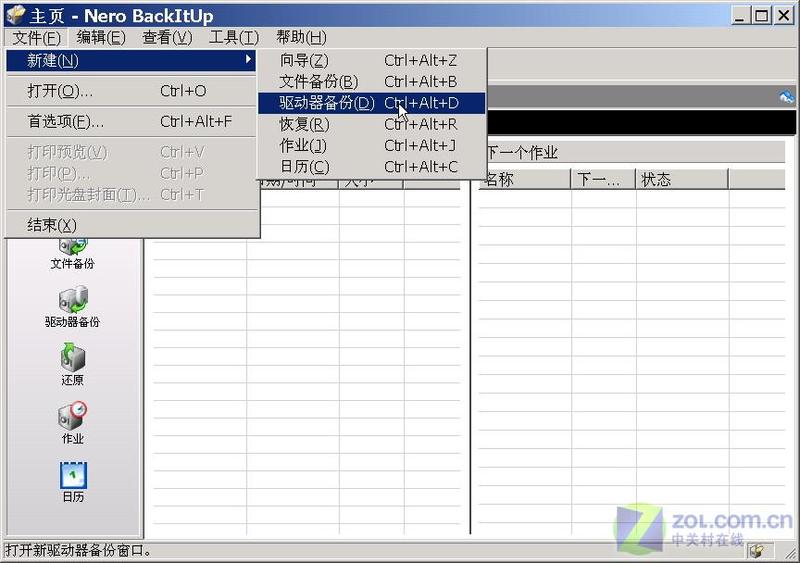Click the status bar text 打开新驱动器备份窗口
The height and width of the screenshot is (563, 800).
pos(79,551)
